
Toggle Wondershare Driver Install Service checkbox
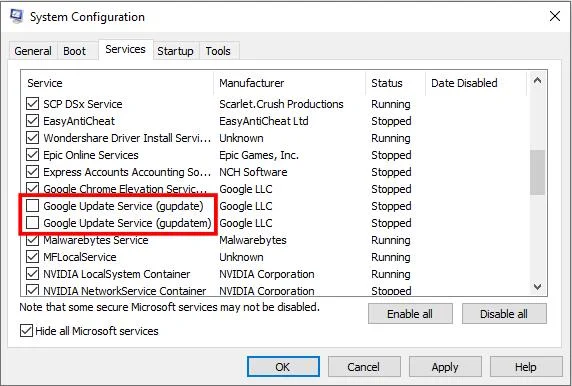(32, 138)
